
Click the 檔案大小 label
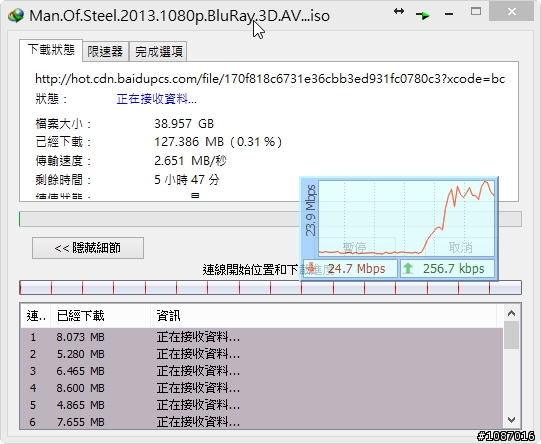pyautogui.click(x=63, y=124)
